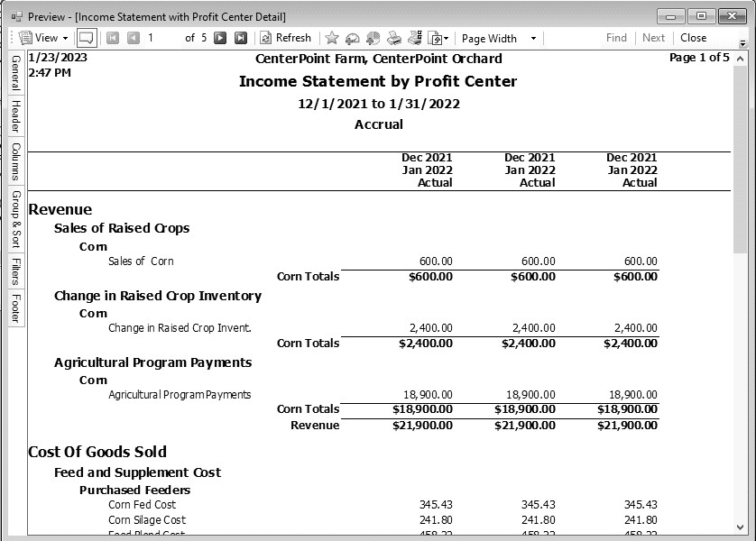Open the General side tab
The height and width of the screenshot is (541, 756).
tap(15, 73)
